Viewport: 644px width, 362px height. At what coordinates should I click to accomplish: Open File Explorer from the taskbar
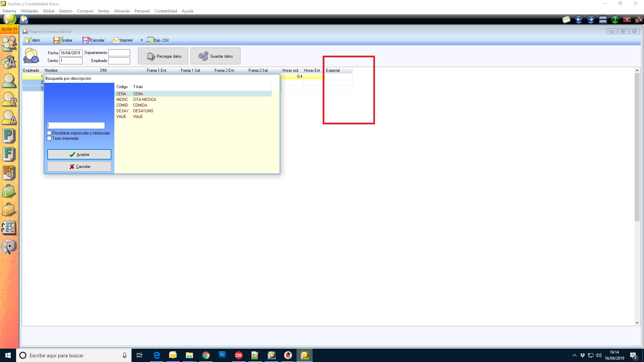(x=190, y=355)
